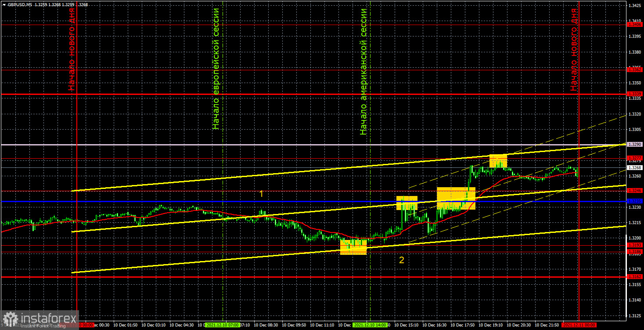Click the 1.3380 price scale value
The height and width of the screenshot is (330, 644).
pyautogui.click(x=635, y=52)
